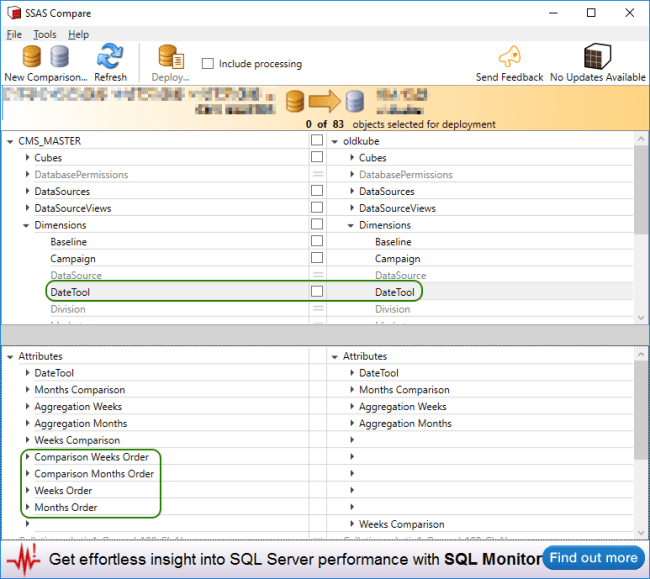650x579 pixels.
Task: Click the bottom pane vertical scrollbar thumb
Action: [641, 409]
